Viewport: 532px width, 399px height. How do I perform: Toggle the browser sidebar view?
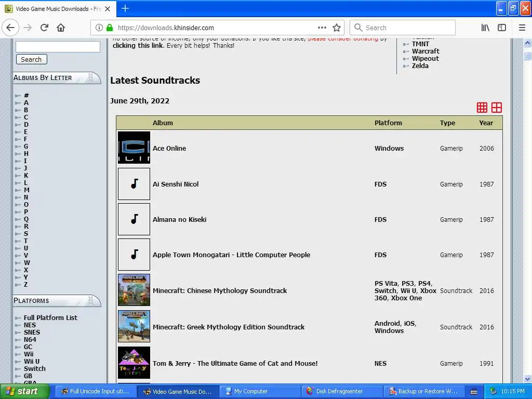(x=502, y=28)
